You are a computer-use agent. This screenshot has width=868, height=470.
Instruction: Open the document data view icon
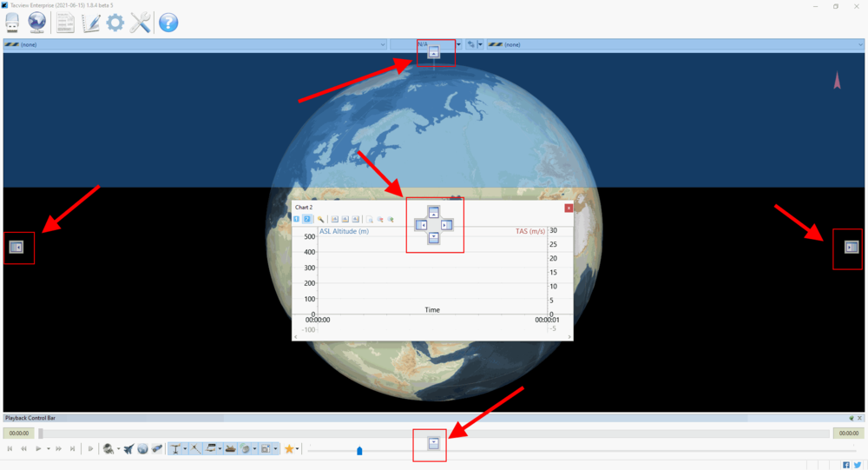pos(65,23)
